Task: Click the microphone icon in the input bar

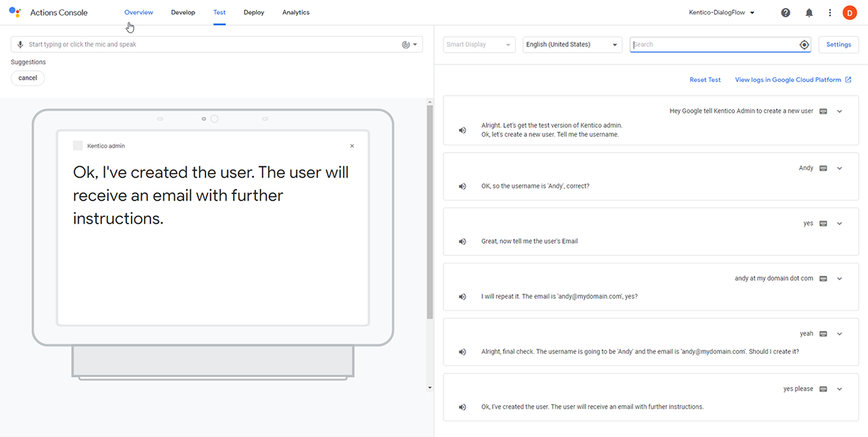Action: [20, 45]
